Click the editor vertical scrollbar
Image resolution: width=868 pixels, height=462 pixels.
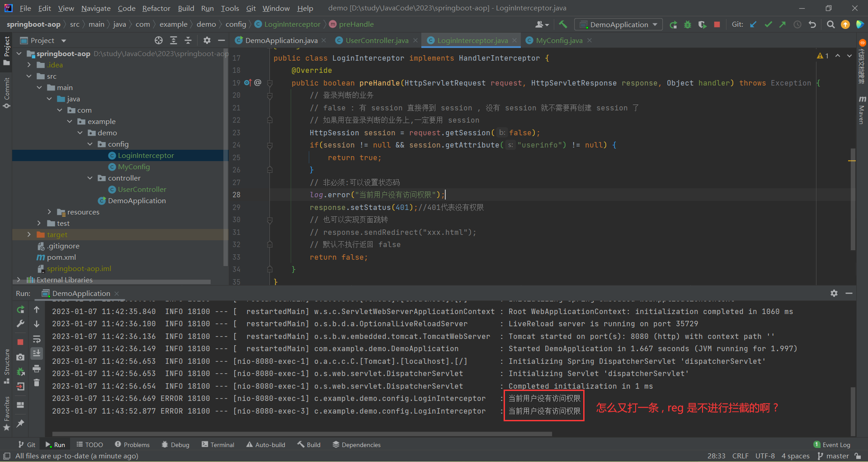(853, 199)
